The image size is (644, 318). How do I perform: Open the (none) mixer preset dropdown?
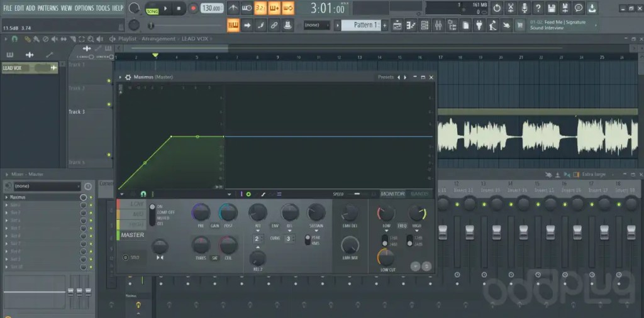click(47, 186)
